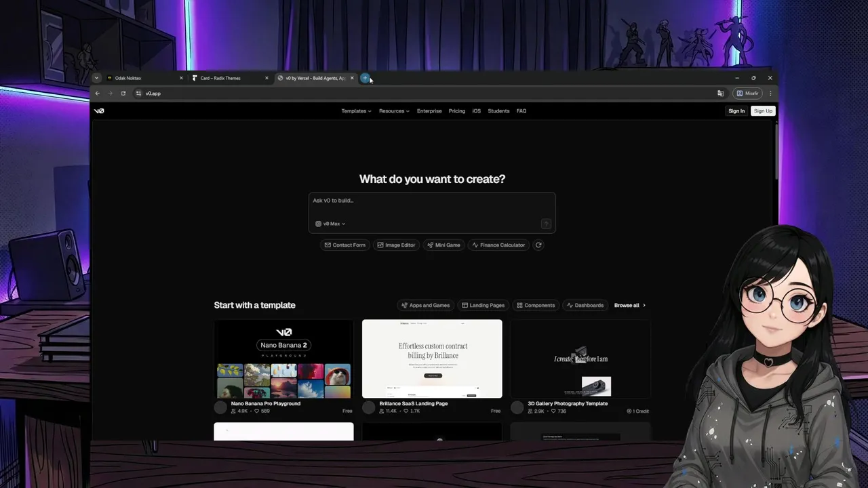The image size is (868, 488).
Task: Close the Odak Noktası tab
Action: (x=181, y=78)
